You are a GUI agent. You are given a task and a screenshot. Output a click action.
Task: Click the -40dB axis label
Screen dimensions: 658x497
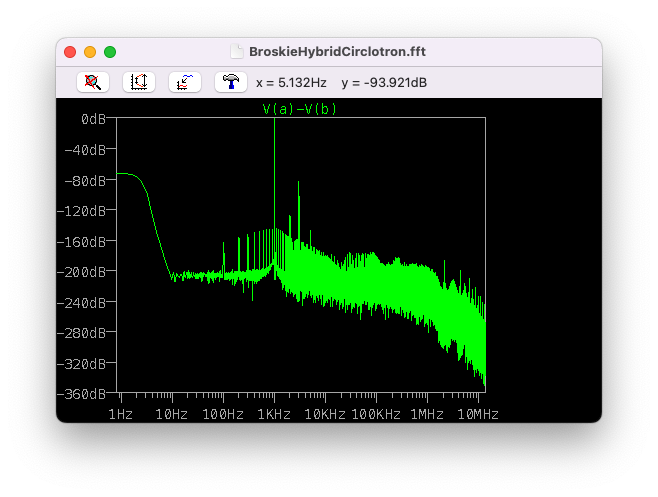click(x=85, y=150)
